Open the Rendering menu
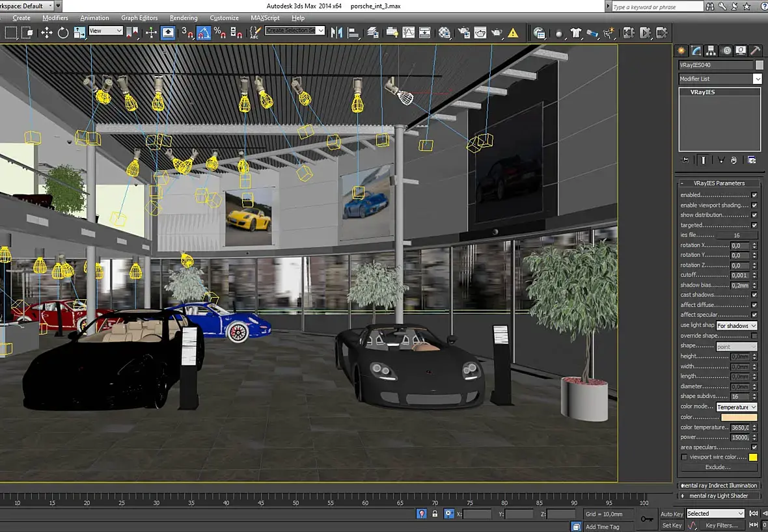 coord(183,18)
